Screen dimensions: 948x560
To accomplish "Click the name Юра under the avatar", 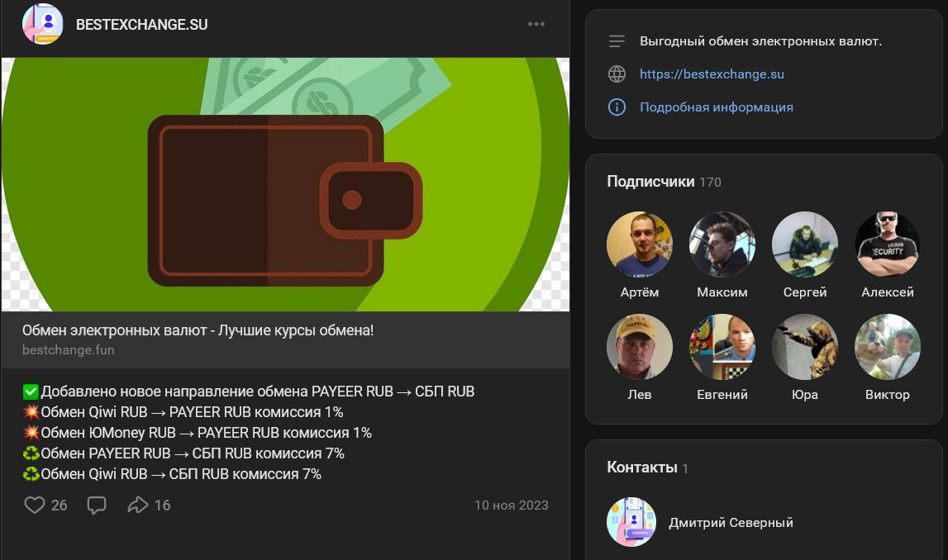I will coord(805,395).
